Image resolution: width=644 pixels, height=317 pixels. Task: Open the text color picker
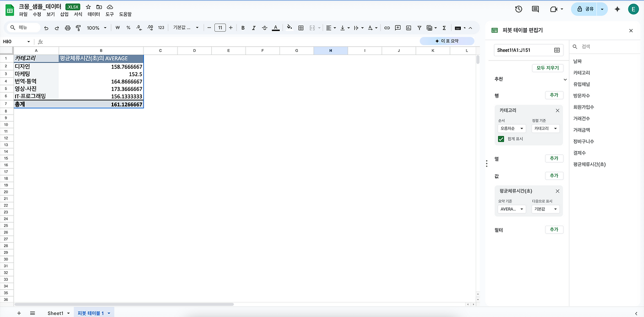click(x=275, y=28)
